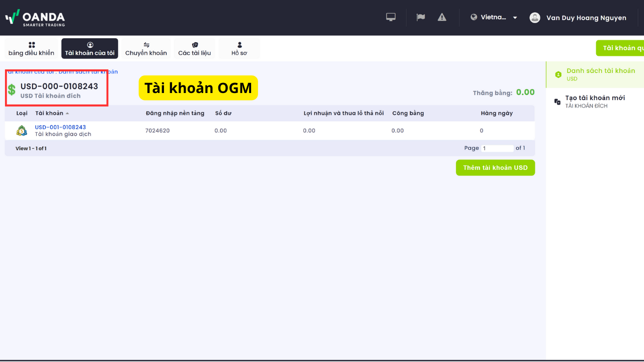Screen dimensions: 644x362
Task: Select the Tài khoản của tôi tab
Action: pyautogui.click(x=90, y=49)
